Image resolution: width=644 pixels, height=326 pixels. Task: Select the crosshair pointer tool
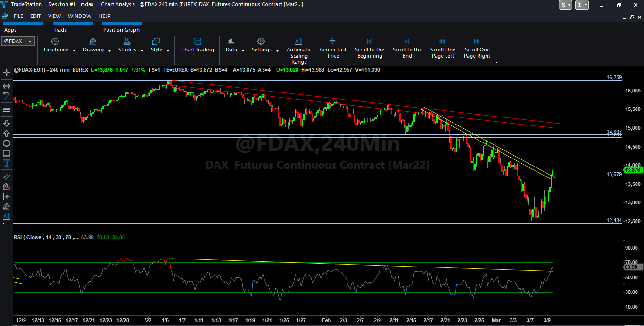coord(7,73)
